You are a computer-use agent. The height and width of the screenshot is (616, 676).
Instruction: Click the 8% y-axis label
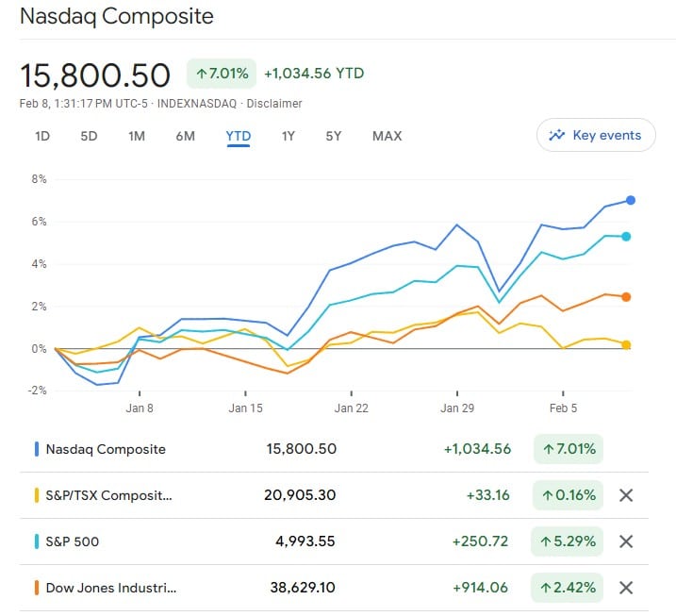pos(39,179)
